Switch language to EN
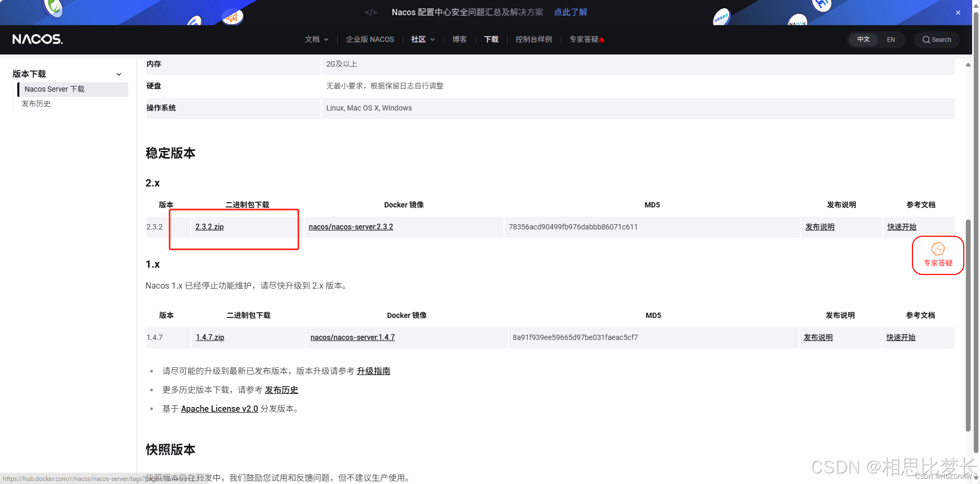The image size is (980, 484). tap(890, 39)
